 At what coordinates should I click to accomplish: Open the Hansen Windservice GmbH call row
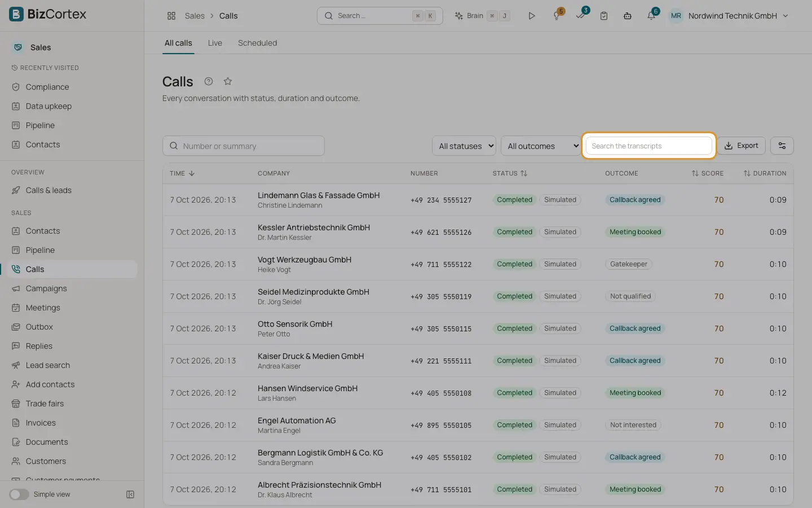pyautogui.click(x=478, y=393)
